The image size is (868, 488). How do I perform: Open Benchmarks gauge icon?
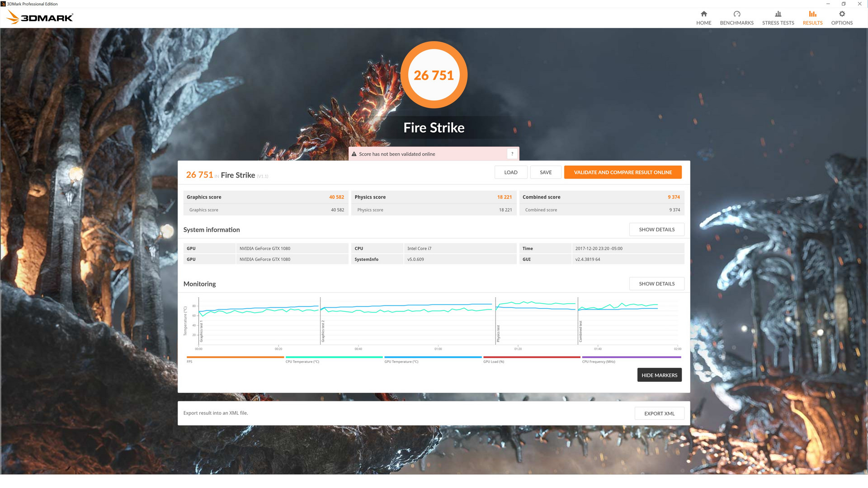pos(736,14)
